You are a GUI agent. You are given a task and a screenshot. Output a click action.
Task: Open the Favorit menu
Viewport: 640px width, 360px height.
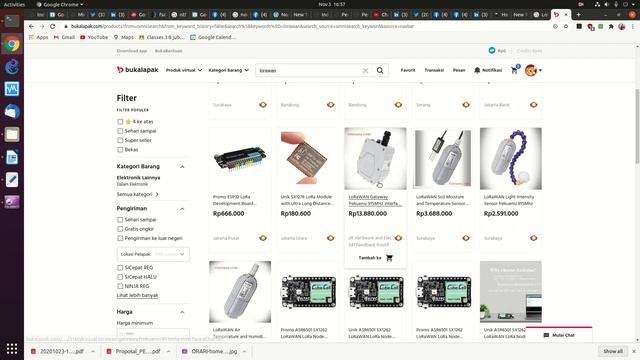click(x=408, y=70)
